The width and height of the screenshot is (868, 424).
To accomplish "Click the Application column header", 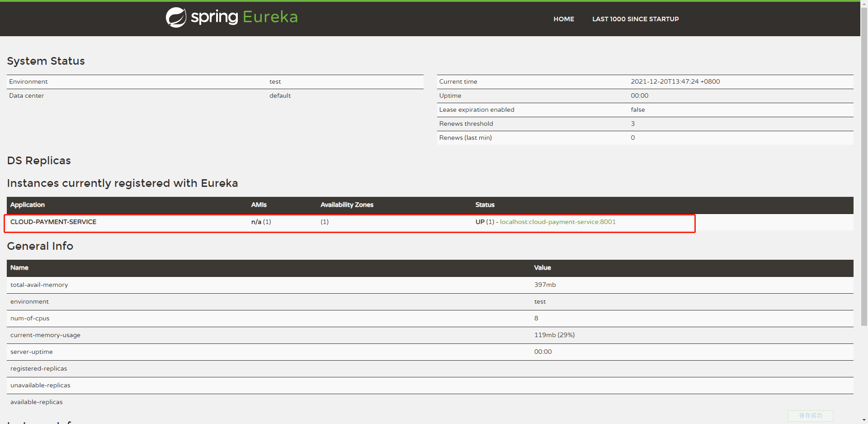I will [28, 205].
